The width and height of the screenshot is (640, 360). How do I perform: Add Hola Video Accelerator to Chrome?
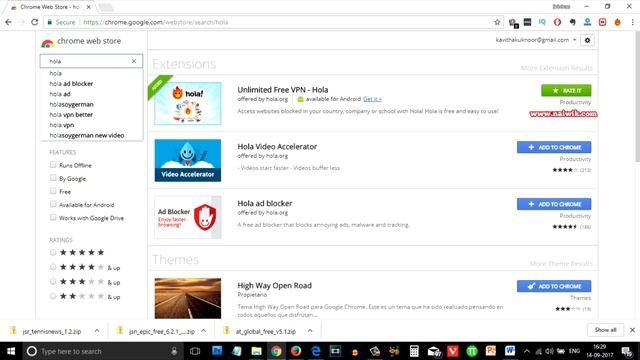tap(554, 147)
